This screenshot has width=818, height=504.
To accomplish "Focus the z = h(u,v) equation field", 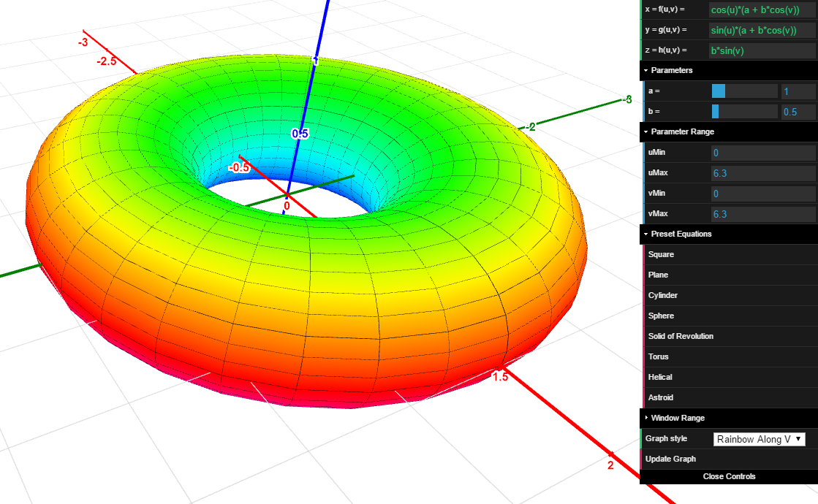I will click(x=762, y=50).
